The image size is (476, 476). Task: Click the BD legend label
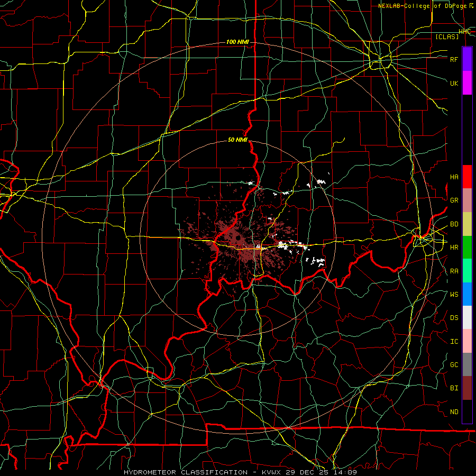(x=454, y=224)
